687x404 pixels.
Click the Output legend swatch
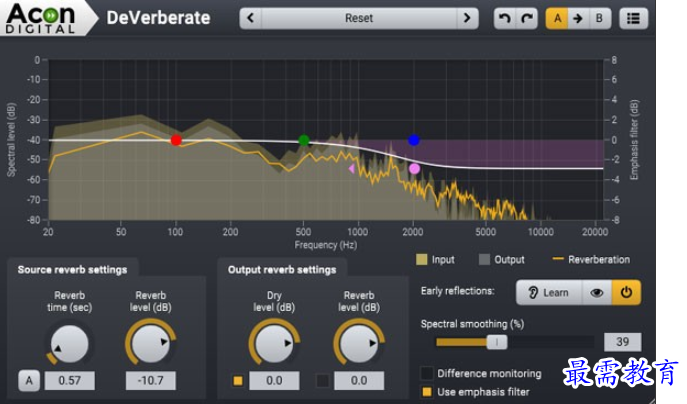coord(484,259)
